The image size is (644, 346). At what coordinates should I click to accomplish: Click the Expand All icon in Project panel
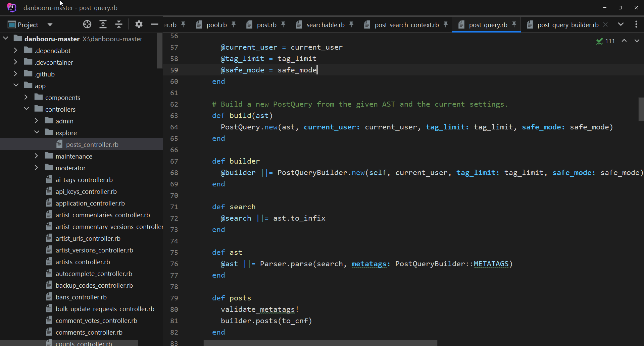point(103,24)
